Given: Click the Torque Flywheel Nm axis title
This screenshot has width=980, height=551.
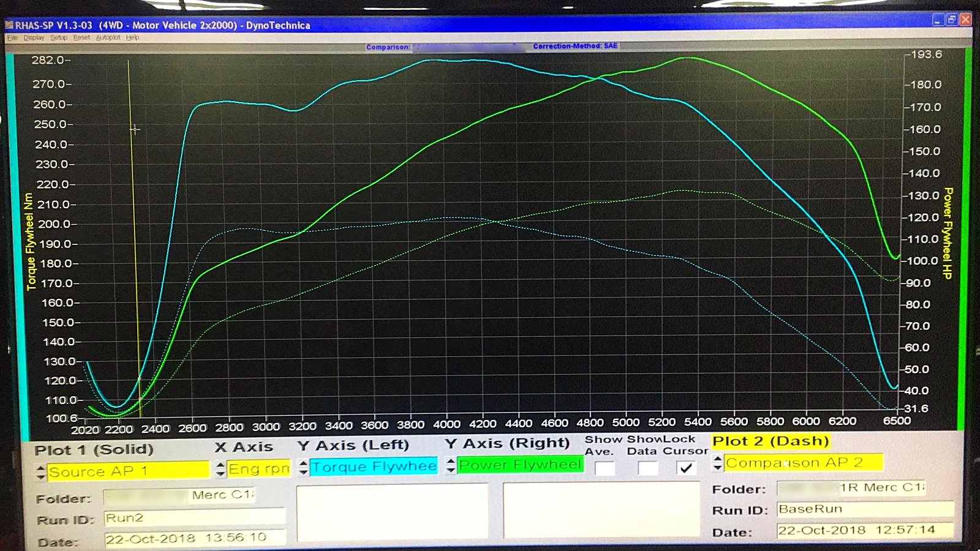Looking at the screenshot, I should (x=29, y=241).
